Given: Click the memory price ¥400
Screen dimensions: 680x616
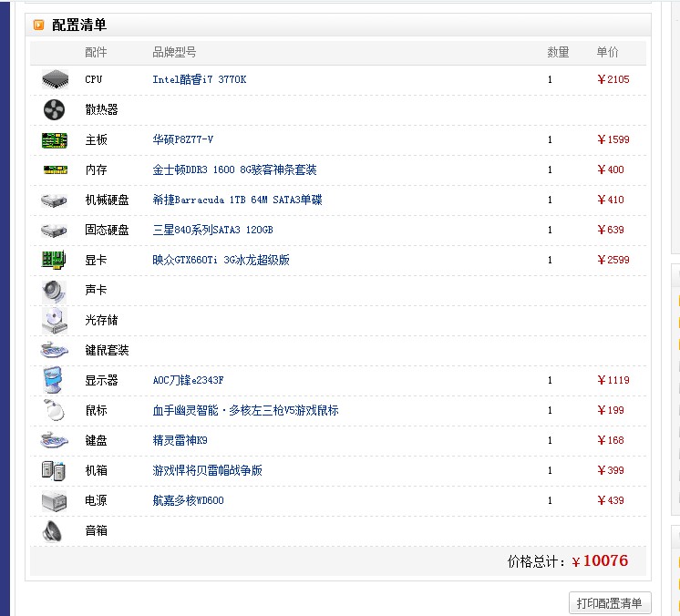Looking at the screenshot, I should pyautogui.click(x=611, y=169).
